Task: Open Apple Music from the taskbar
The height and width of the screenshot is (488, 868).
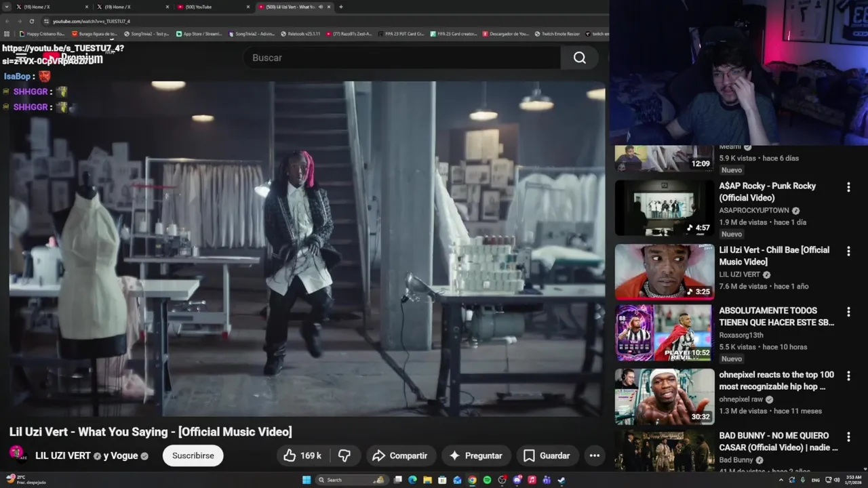Action: click(x=532, y=480)
